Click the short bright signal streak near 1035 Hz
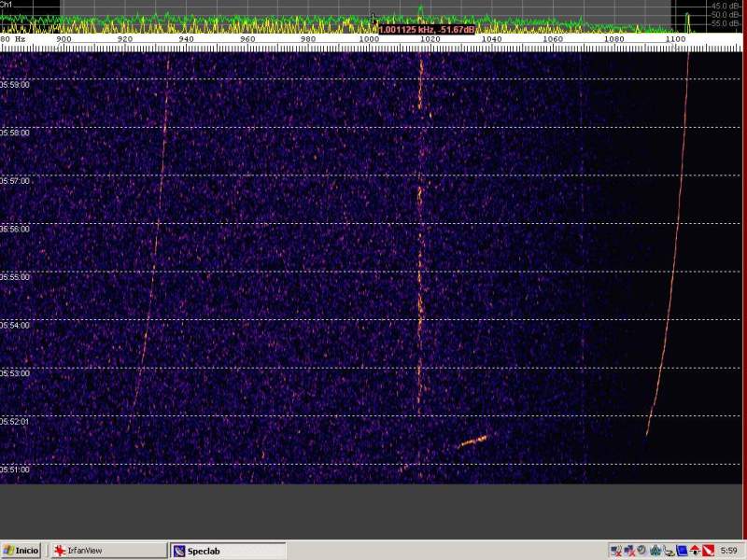This screenshot has height=560, width=747. tap(473, 441)
